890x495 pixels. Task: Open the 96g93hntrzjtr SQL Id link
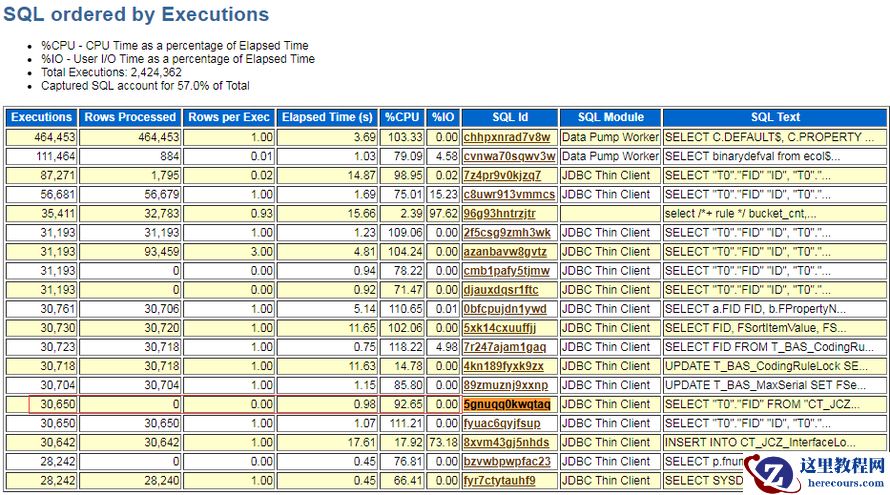499,213
